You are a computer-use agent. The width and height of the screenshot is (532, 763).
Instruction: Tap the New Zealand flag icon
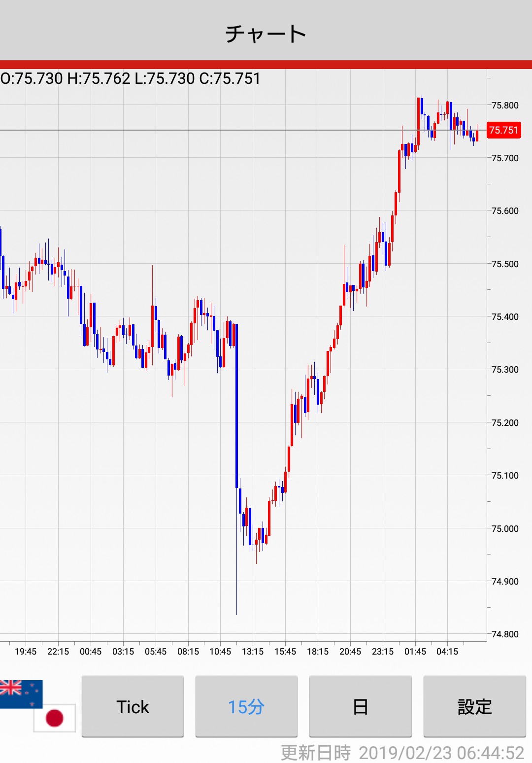(21, 694)
